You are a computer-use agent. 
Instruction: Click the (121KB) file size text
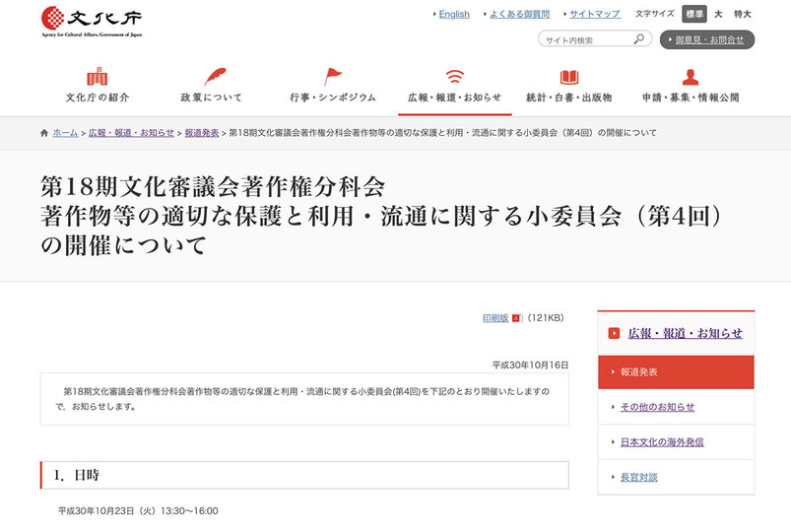tap(546, 318)
